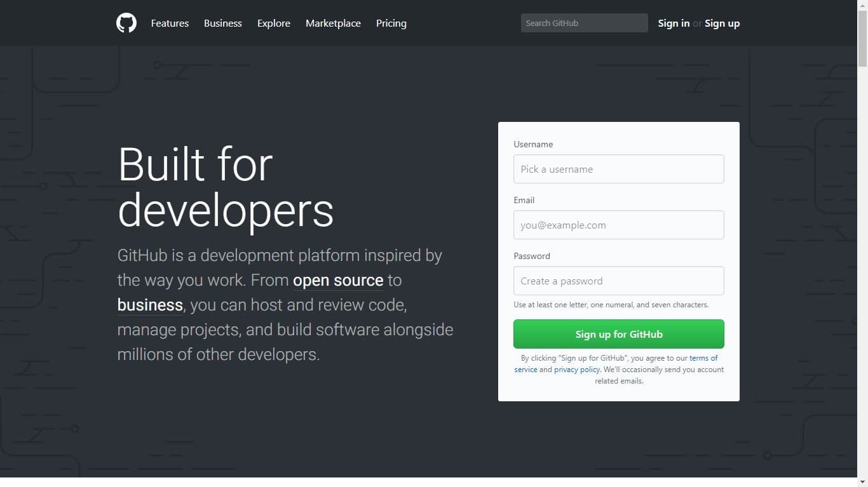Follow the open source link
The height and width of the screenshot is (487, 868).
(337, 280)
